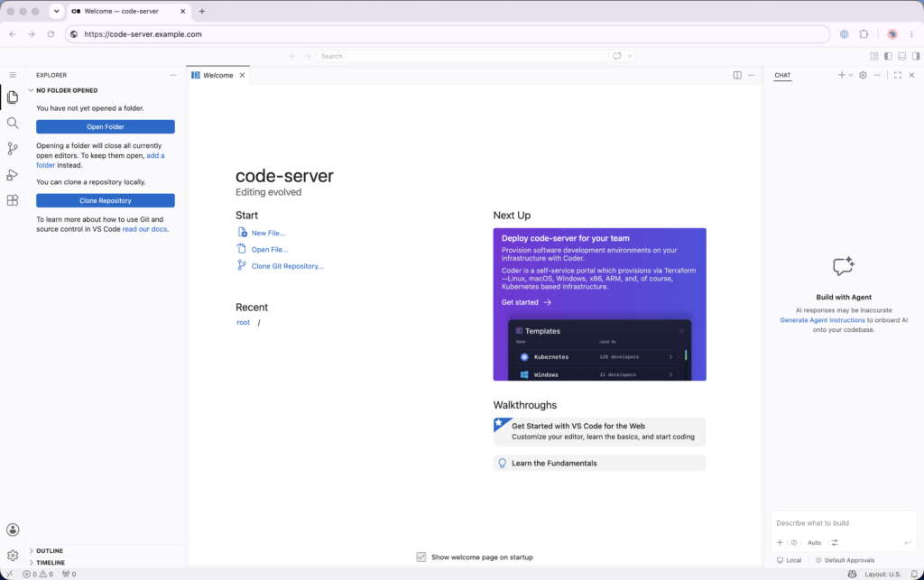Image resolution: width=924 pixels, height=580 pixels.
Task: Expand the Outline section
Action: coord(106,550)
